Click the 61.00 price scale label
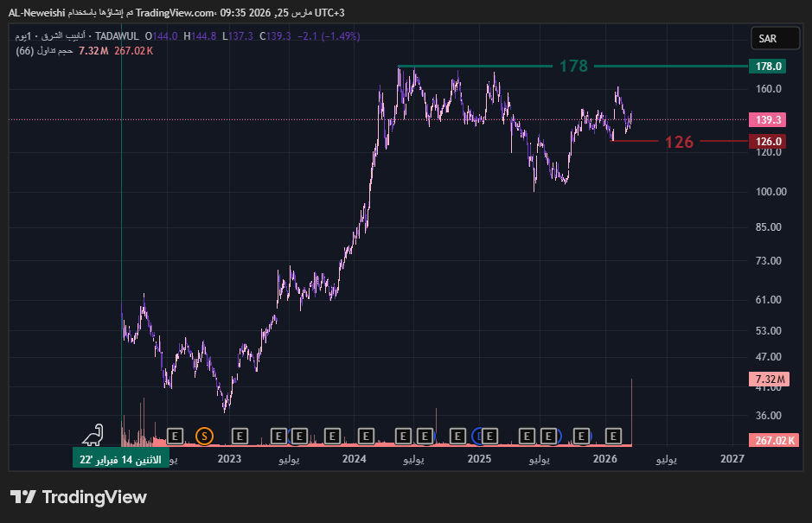This screenshot has width=812, height=523. point(769,300)
